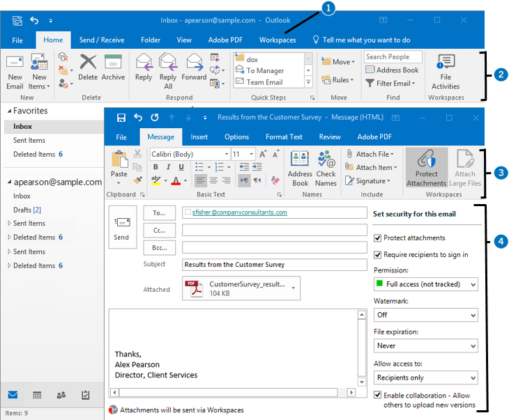Viewport: 509px width, 420px height.
Task: Switch to Calendar view icon
Action: pos(37,395)
